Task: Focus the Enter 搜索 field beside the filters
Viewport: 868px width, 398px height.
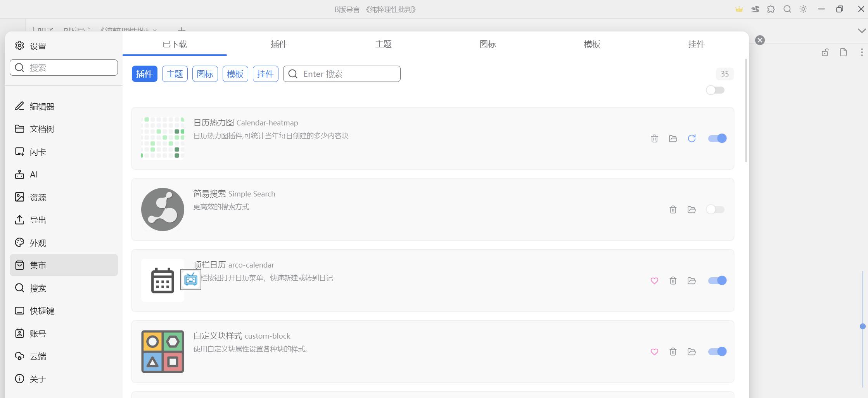Action: 342,74
